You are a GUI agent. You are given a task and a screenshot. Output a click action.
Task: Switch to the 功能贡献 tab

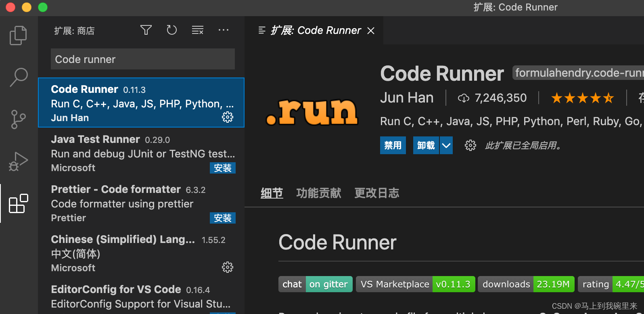tap(319, 193)
